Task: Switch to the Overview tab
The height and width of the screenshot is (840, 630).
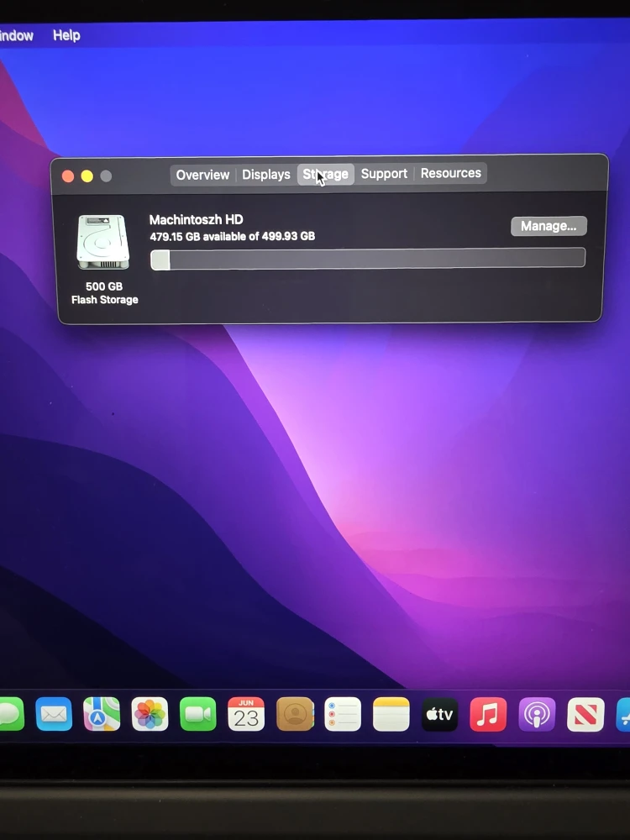Action: pyautogui.click(x=202, y=176)
